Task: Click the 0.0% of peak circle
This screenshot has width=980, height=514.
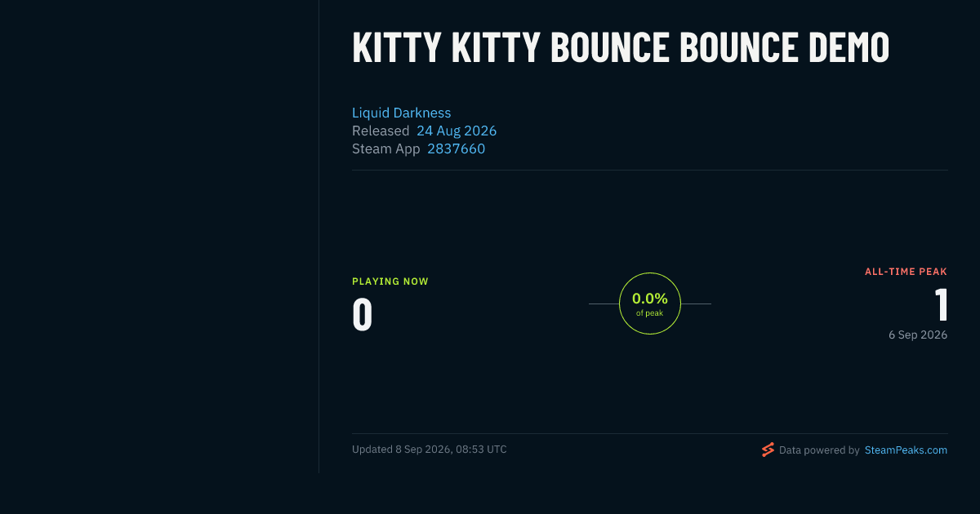Action: point(650,304)
